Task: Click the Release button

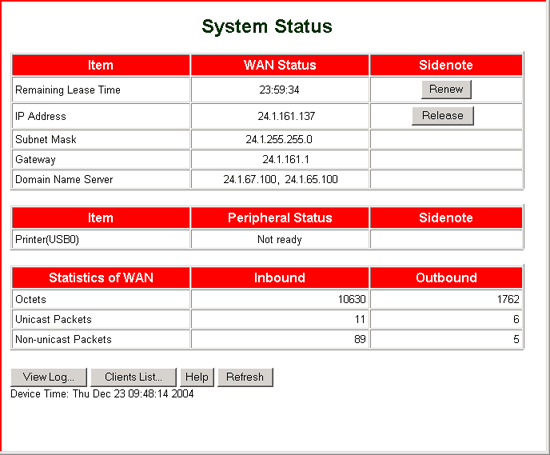Action: 443,116
